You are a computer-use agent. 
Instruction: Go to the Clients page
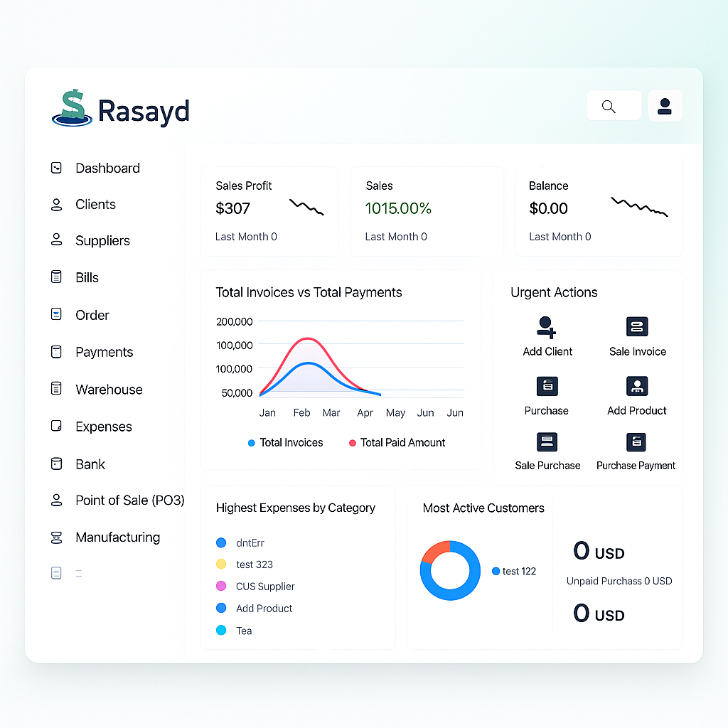coord(96,204)
